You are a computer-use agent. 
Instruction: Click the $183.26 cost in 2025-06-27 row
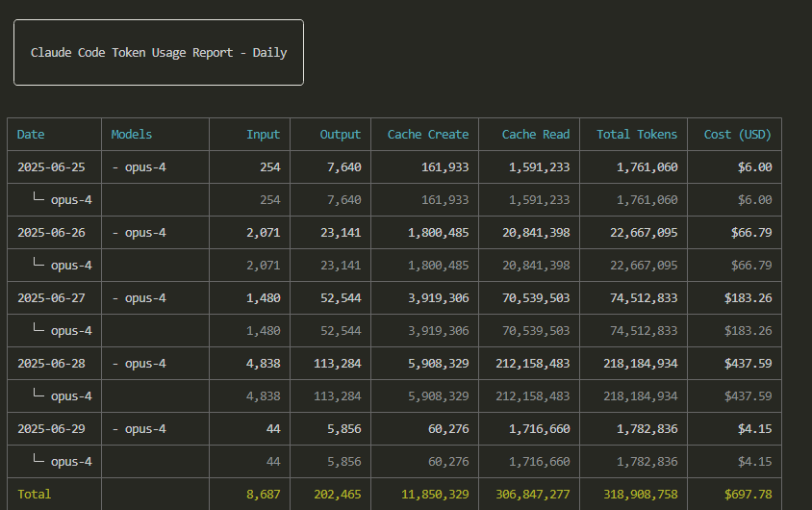pyautogui.click(x=748, y=298)
